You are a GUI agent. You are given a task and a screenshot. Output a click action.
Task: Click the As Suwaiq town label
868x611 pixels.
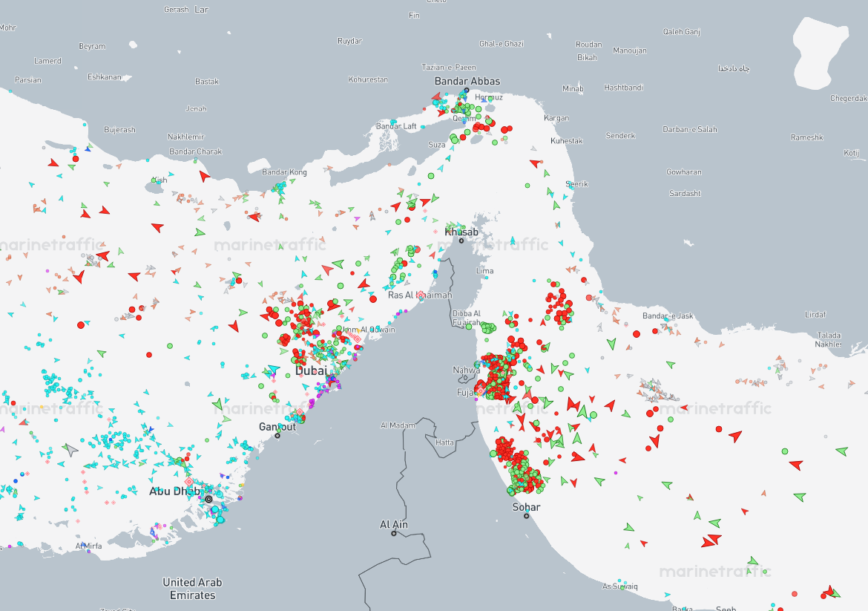pyautogui.click(x=620, y=586)
